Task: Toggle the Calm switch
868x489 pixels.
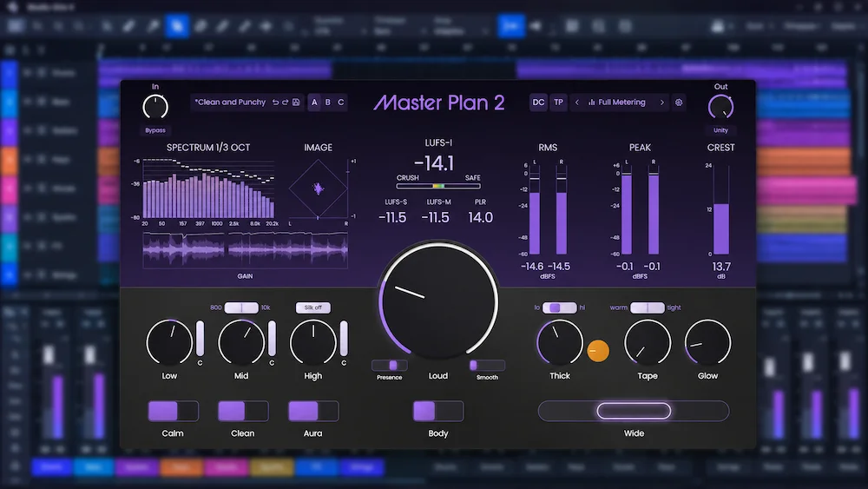Action: 173,411
